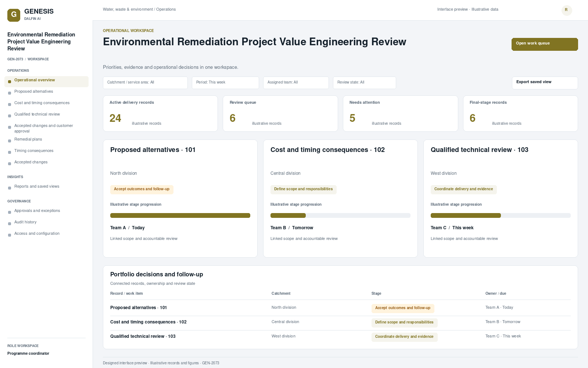Viewport: 588px width, 368px height.
Task: Open the Active delivery records card
Action: [160, 113]
